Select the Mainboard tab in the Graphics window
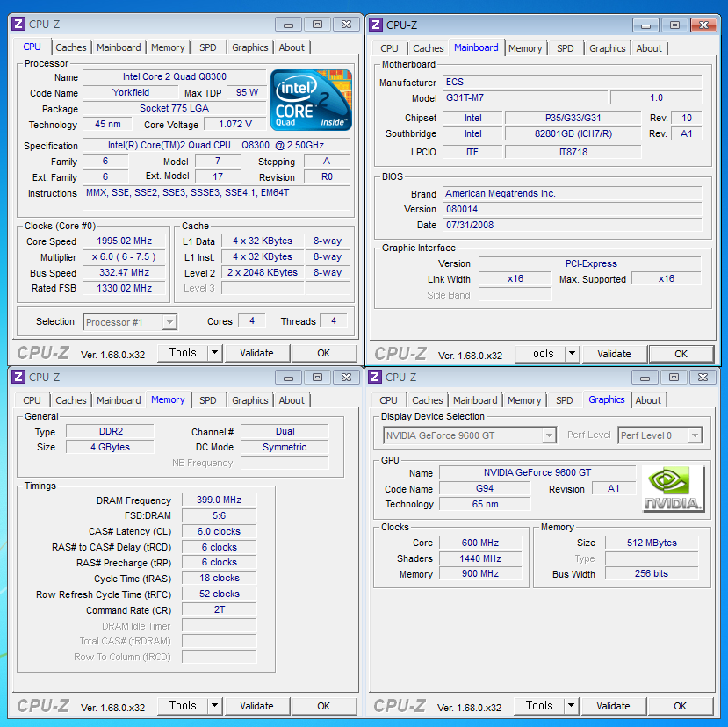 (475, 400)
